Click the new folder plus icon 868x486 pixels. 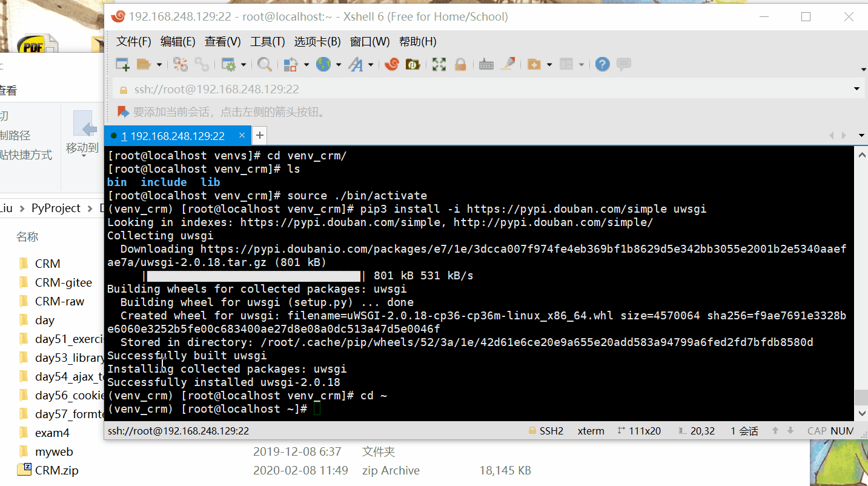[534, 64]
